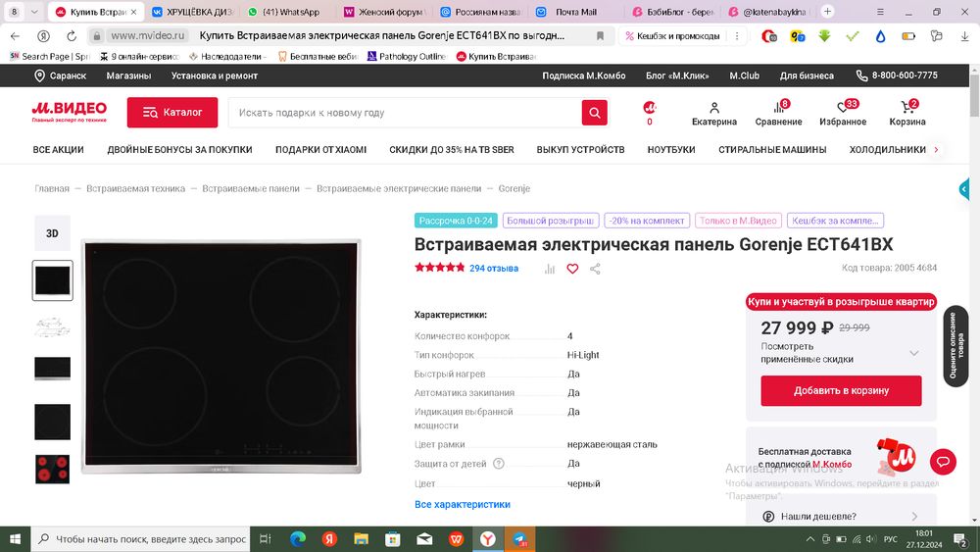Select the fourth black square thumbnail
980x552 pixels.
coord(53,422)
